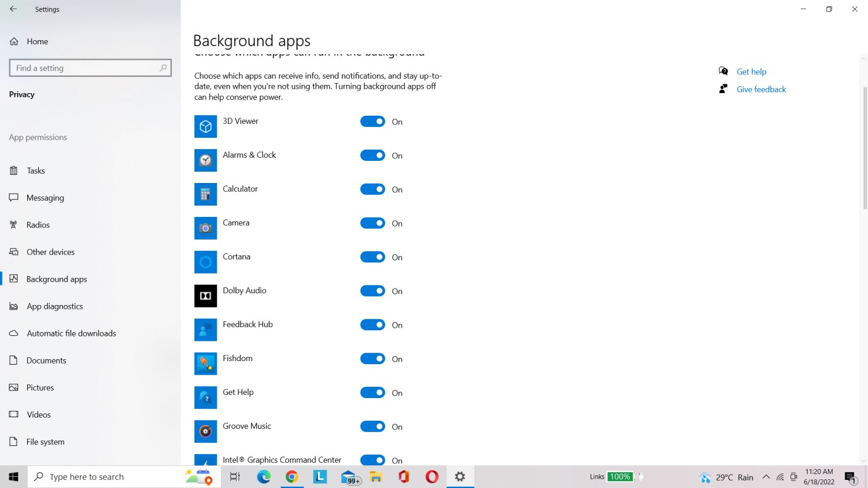
Task: Click the Cortana app icon
Action: (x=205, y=262)
